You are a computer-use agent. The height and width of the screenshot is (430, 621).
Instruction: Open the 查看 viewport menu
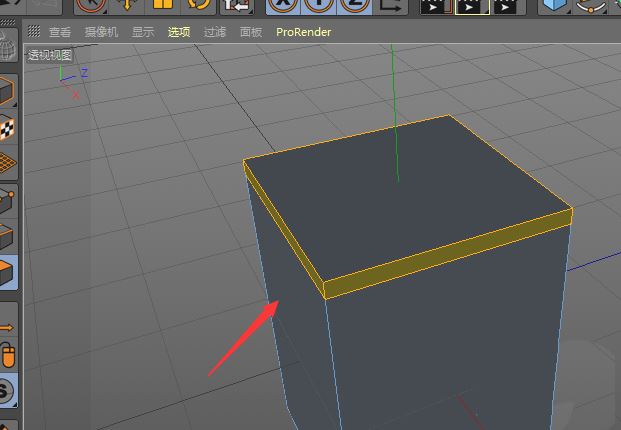(60, 32)
